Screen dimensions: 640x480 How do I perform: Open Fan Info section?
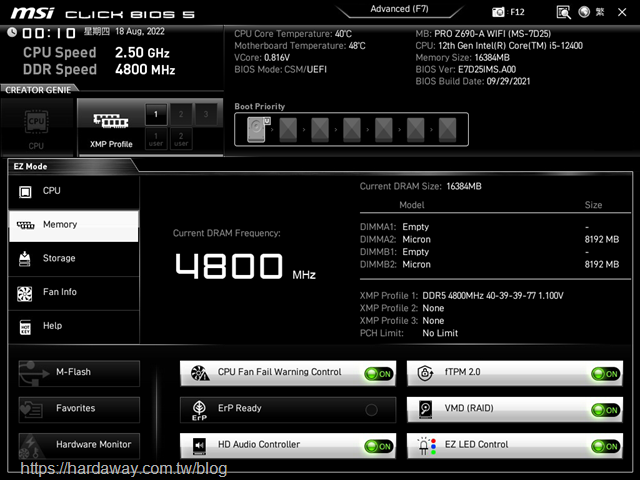[74, 293]
